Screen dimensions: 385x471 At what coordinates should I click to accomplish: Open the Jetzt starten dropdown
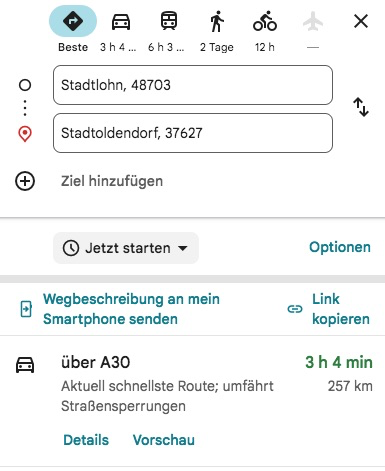pos(126,248)
